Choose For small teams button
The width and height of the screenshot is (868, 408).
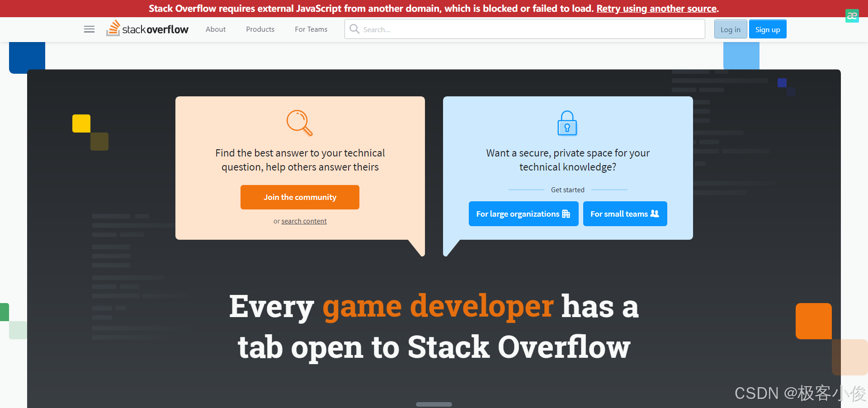tap(625, 213)
